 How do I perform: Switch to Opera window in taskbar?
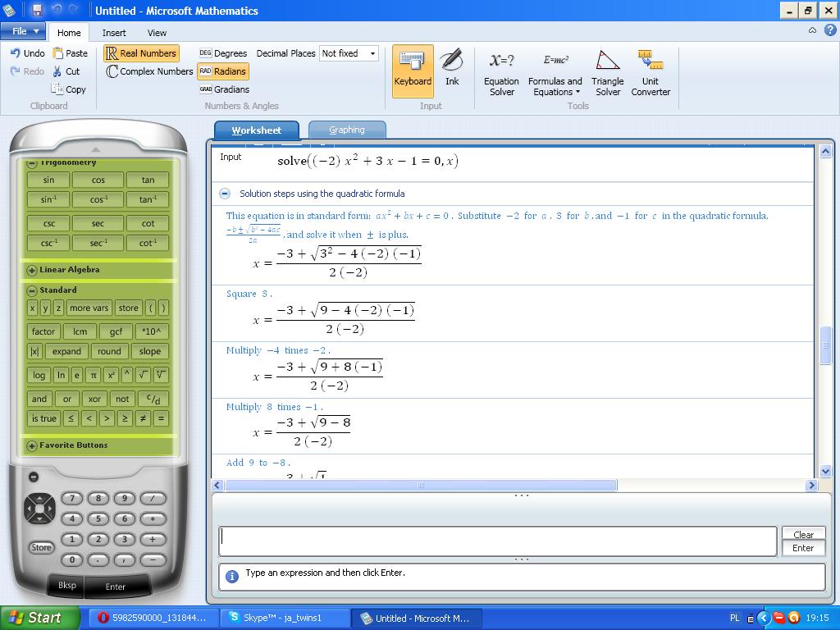pos(153,618)
